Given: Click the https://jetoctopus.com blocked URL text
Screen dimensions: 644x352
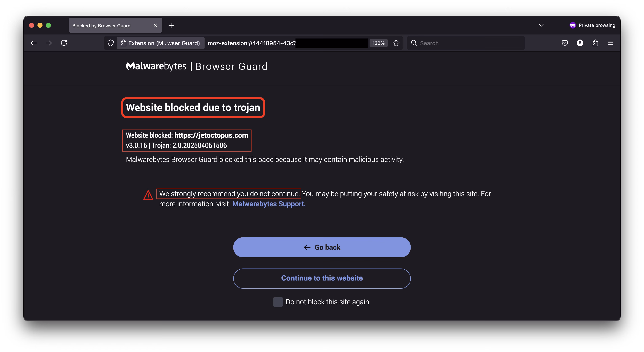Looking at the screenshot, I should click(211, 135).
